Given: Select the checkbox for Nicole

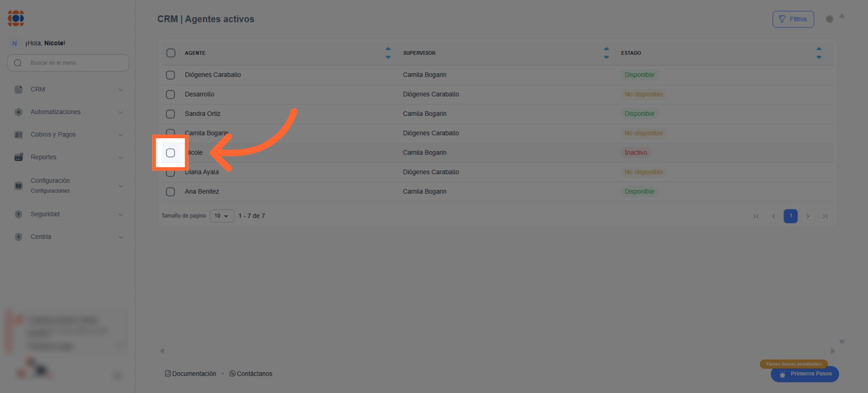Looking at the screenshot, I should tap(170, 153).
